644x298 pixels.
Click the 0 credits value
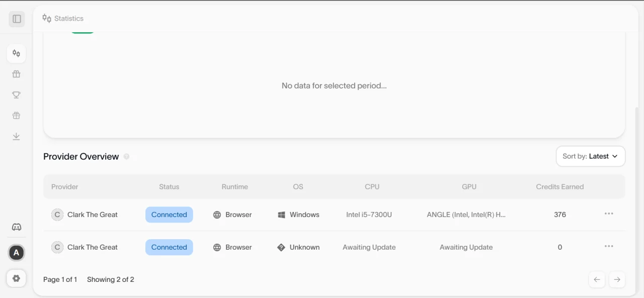560,247
